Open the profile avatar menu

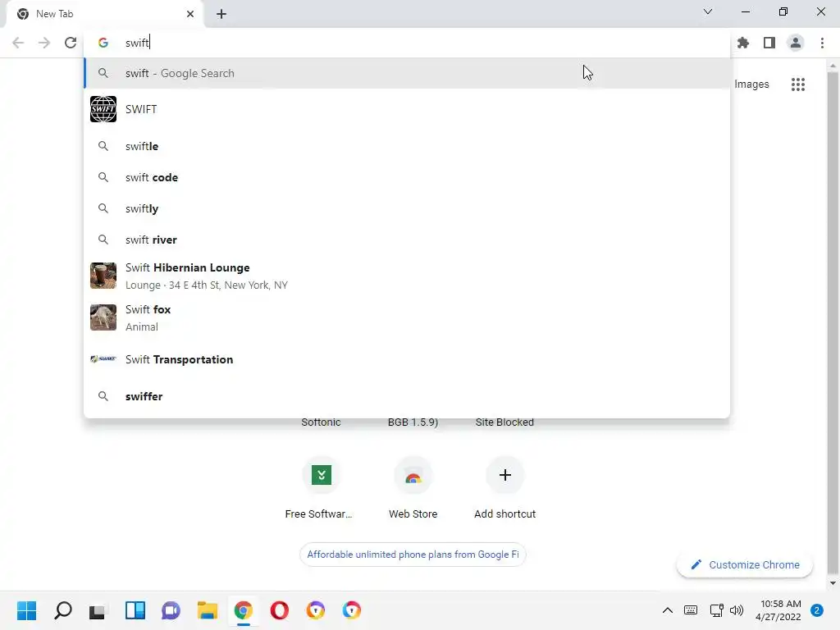pos(796,43)
